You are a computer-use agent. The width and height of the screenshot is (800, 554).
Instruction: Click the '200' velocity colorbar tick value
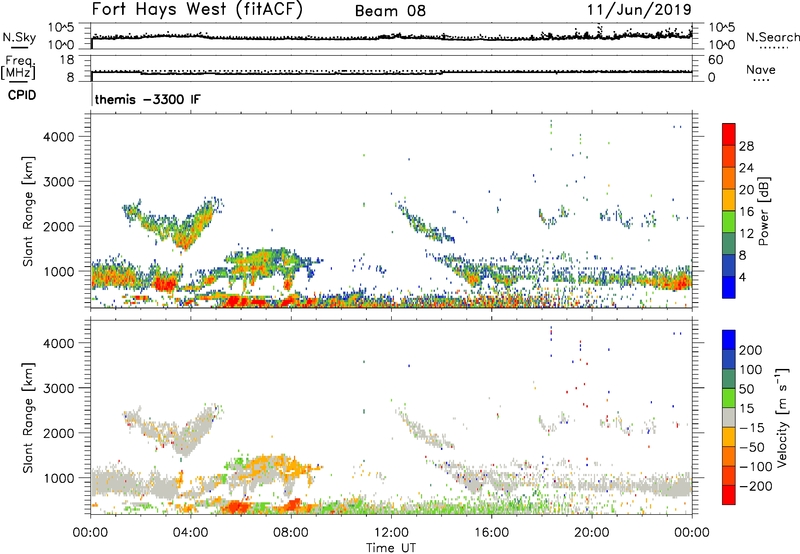pyautogui.click(x=750, y=350)
